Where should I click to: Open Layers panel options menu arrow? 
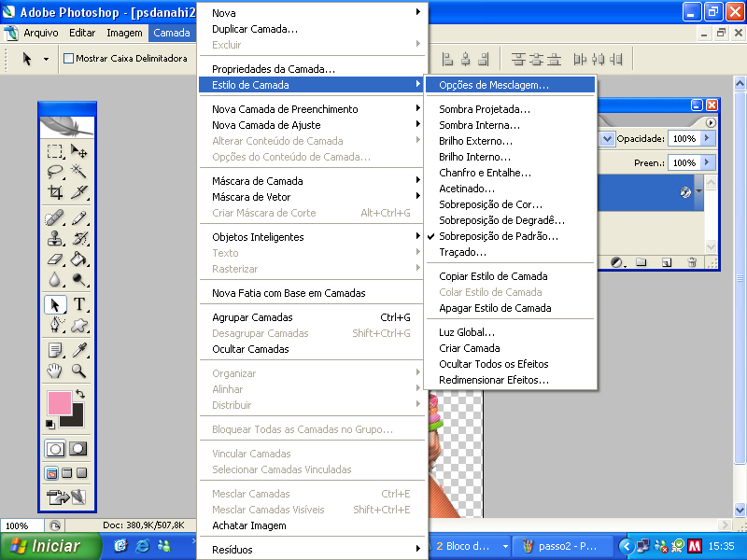[x=711, y=122]
